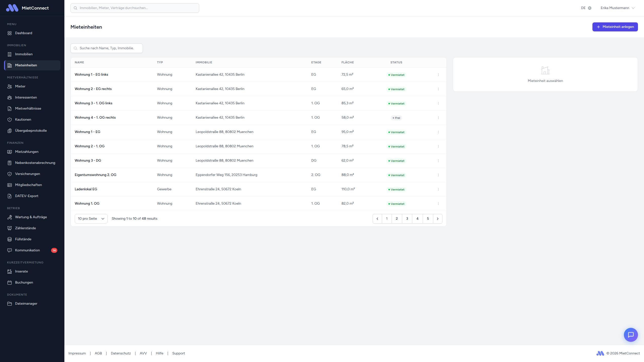
Task: Navigate to Nebenkostenabrechnung in sidebar
Action: click(35, 163)
